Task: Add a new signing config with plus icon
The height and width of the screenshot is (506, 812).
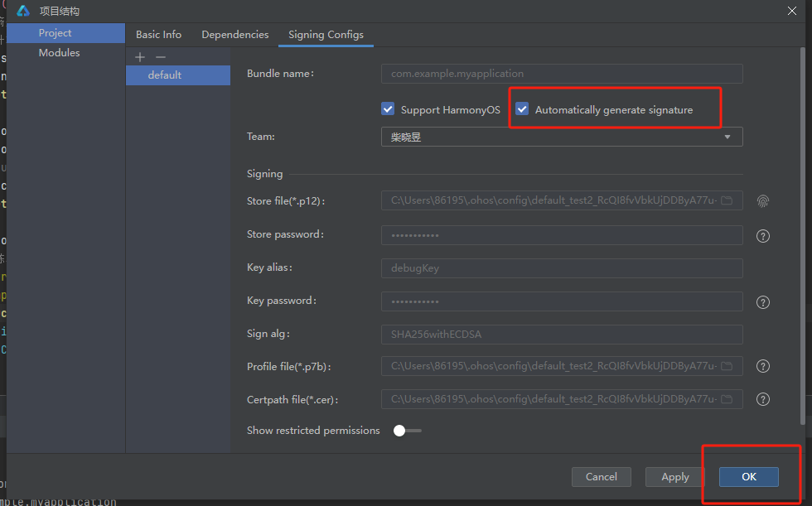Action: [x=140, y=57]
